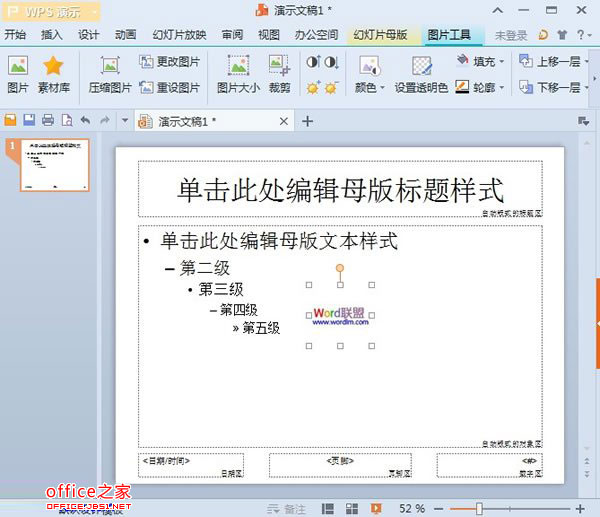This screenshot has width=600, height=517.
Task: Open the 插入 ribbon tab
Action: (x=52, y=35)
